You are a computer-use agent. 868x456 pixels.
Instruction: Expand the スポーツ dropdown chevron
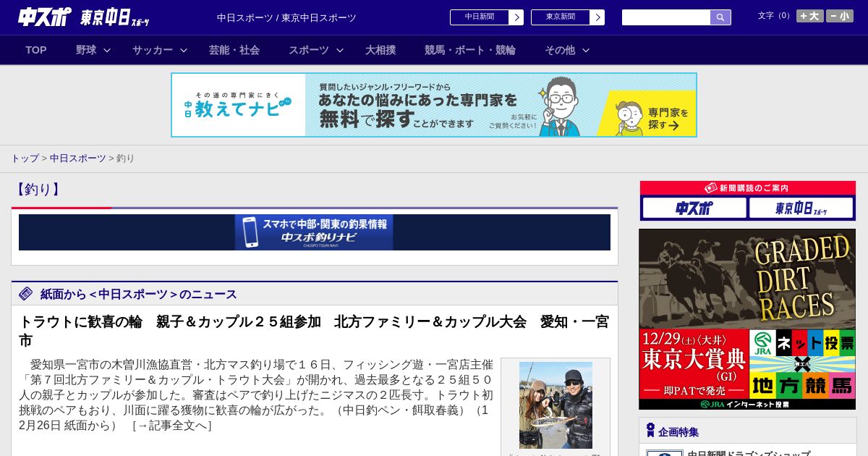pyautogui.click(x=340, y=50)
